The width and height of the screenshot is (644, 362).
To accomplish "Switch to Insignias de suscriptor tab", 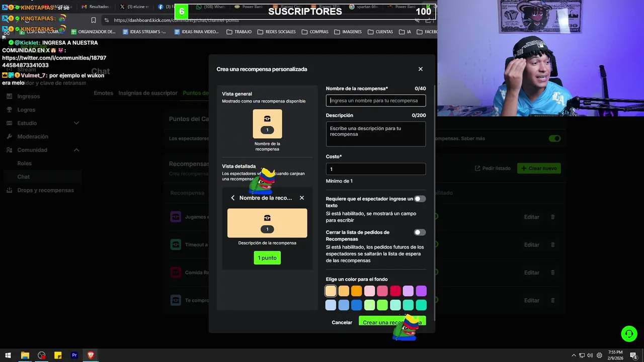I will click(148, 93).
